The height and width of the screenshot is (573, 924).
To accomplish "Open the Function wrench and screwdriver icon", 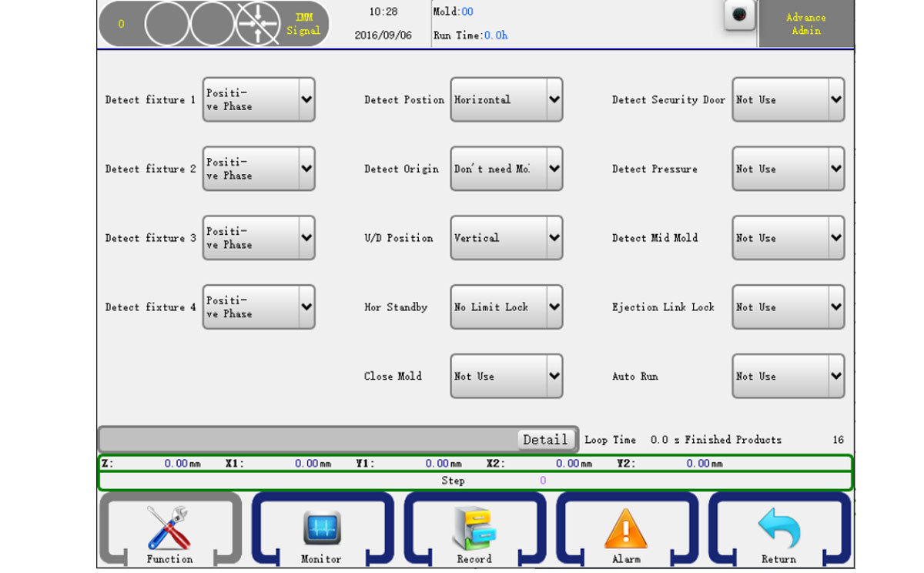I will (x=169, y=528).
